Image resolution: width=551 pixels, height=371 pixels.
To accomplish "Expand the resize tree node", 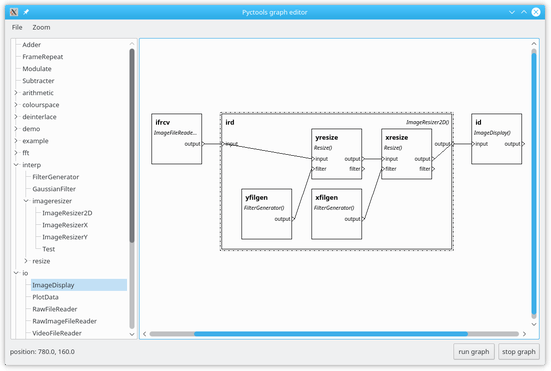I will [x=26, y=261].
